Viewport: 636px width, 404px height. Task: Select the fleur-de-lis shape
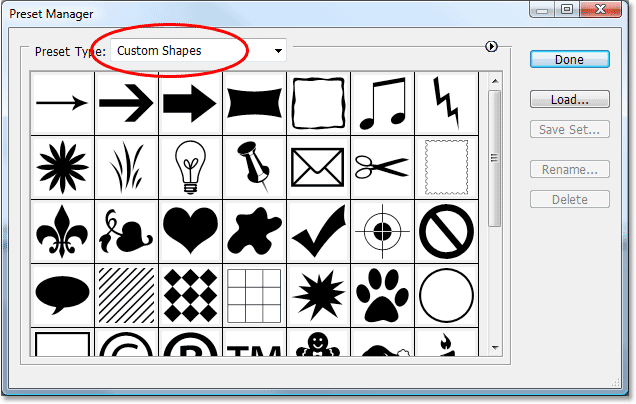62,230
